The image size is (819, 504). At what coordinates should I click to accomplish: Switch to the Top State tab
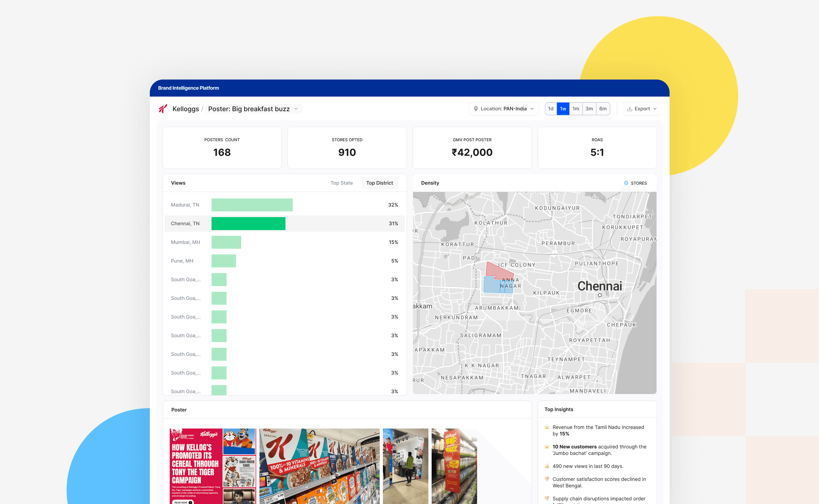[341, 183]
